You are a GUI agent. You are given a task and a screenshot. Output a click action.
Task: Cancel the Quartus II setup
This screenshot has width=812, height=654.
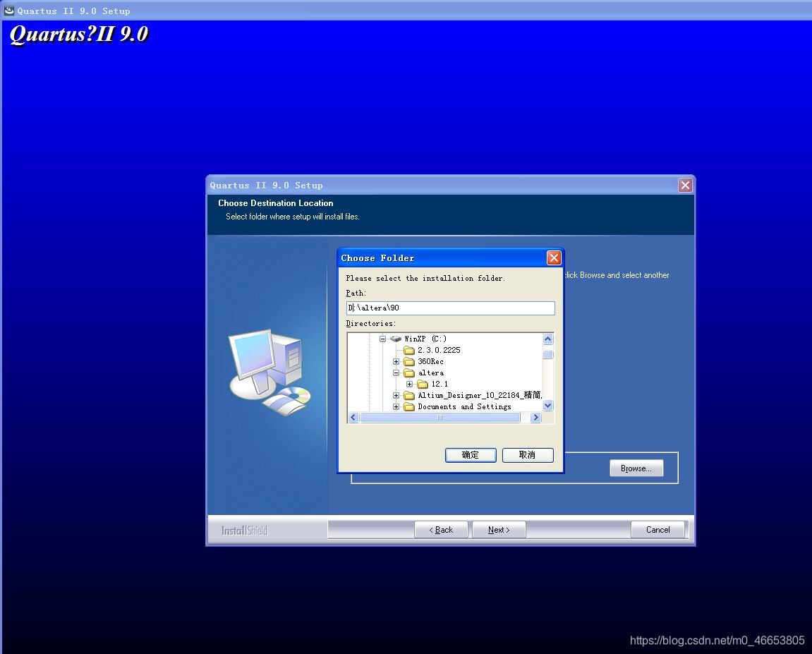pos(658,530)
